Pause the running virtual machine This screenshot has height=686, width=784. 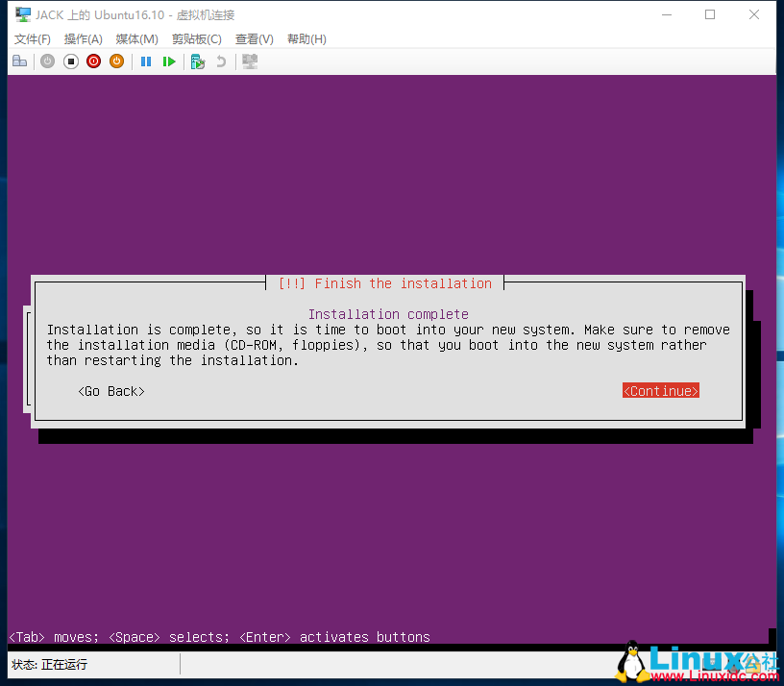145,61
